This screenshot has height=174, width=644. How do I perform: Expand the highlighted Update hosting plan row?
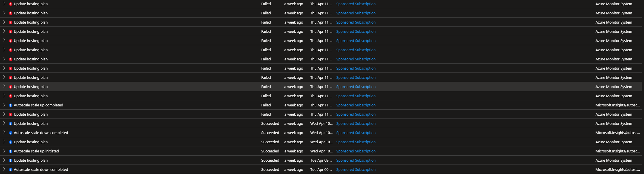pyautogui.click(x=4, y=87)
